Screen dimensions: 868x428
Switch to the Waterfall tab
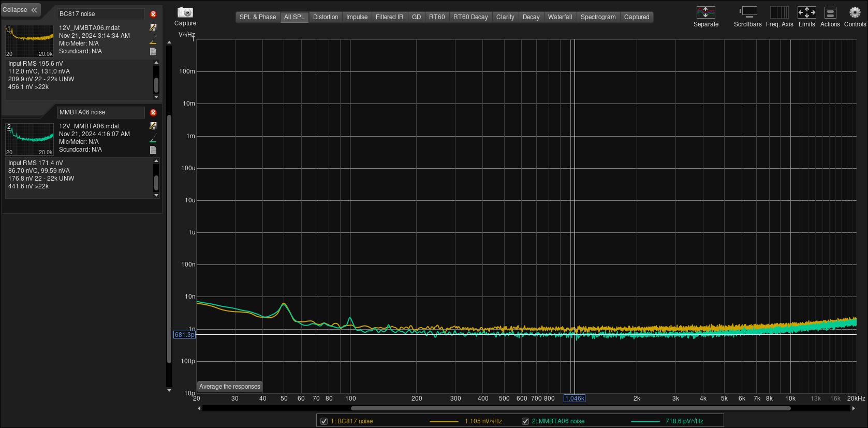point(560,17)
